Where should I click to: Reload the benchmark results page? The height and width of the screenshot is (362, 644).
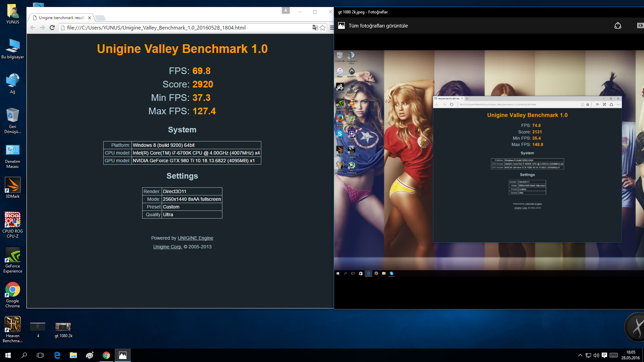tap(52, 27)
